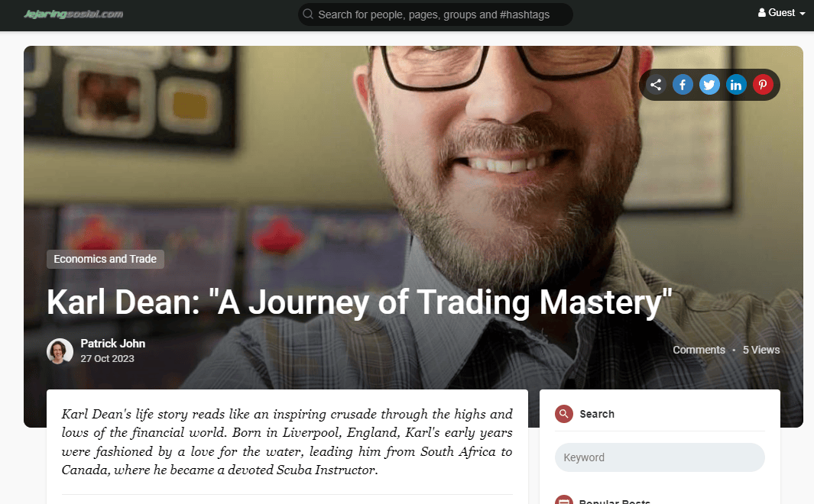Pin the article with the Pinterest icon
The image size is (814, 504).
click(x=763, y=85)
